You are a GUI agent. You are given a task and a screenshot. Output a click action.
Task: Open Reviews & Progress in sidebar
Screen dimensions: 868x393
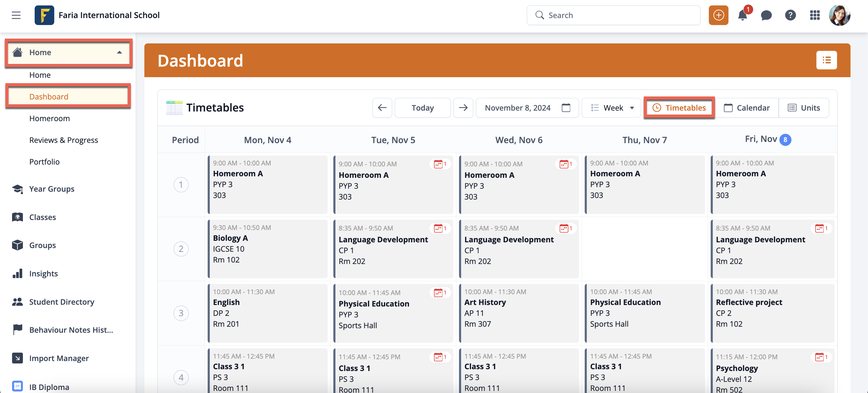63,140
